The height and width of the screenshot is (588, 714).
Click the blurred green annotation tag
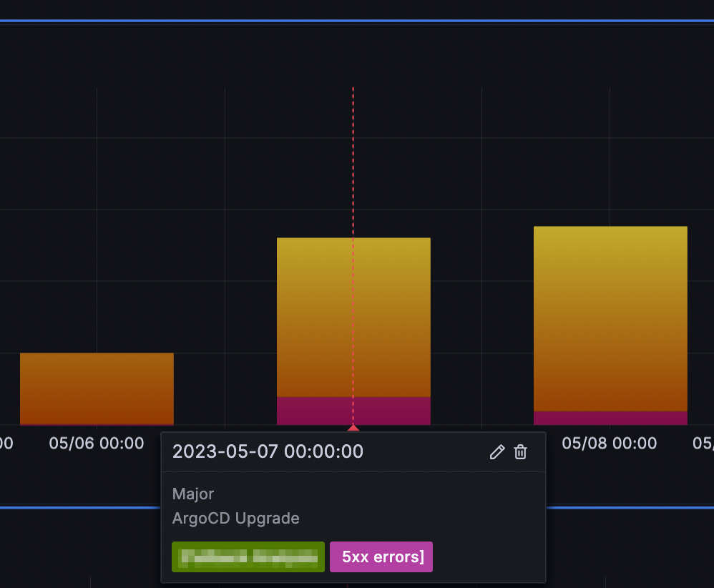tap(248, 557)
